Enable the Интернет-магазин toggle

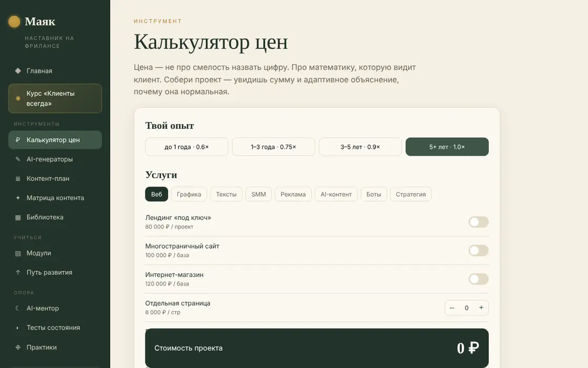pos(478,279)
